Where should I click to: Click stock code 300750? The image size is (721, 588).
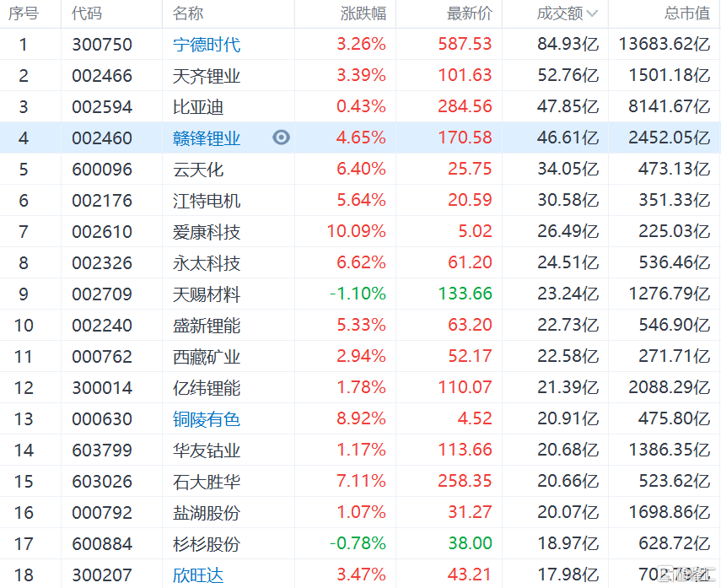click(x=102, y=45)
